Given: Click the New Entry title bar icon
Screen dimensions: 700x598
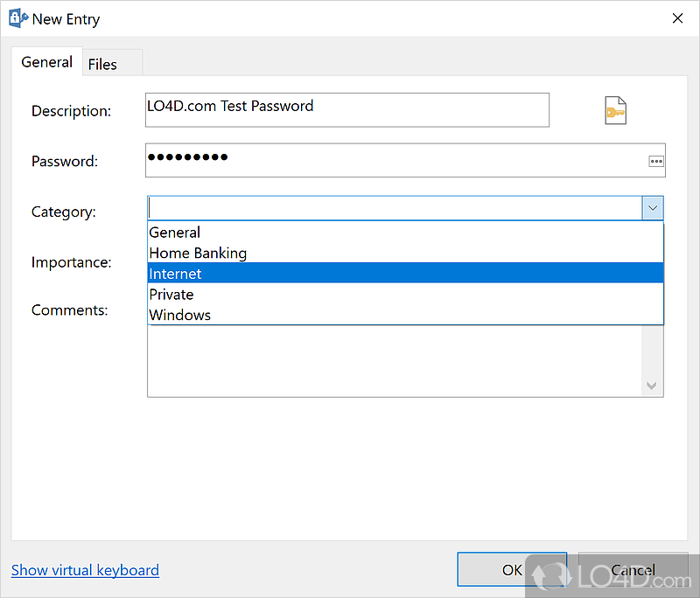Looking at the screenshot, I should (17, 18).
